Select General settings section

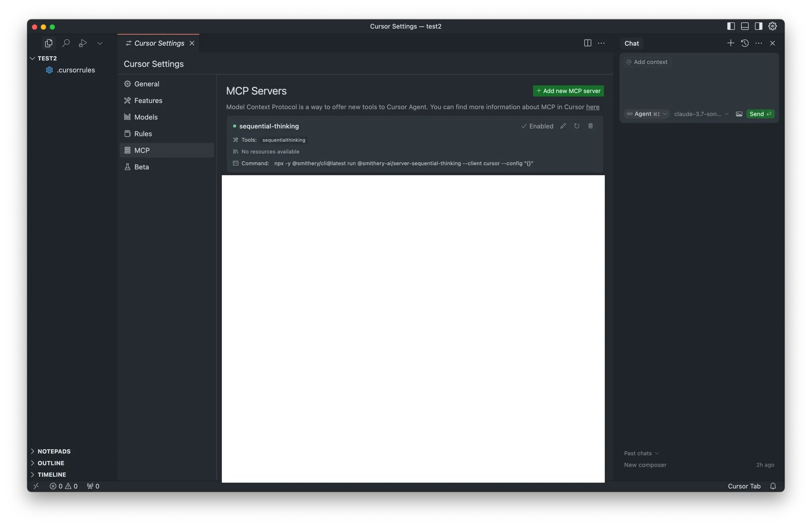(x=167, y=84)
